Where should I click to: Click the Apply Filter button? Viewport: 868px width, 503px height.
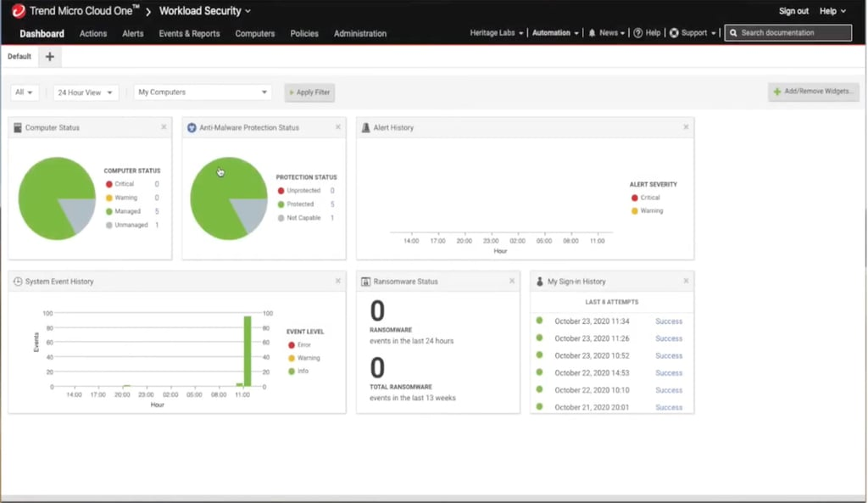pos(309,92)
